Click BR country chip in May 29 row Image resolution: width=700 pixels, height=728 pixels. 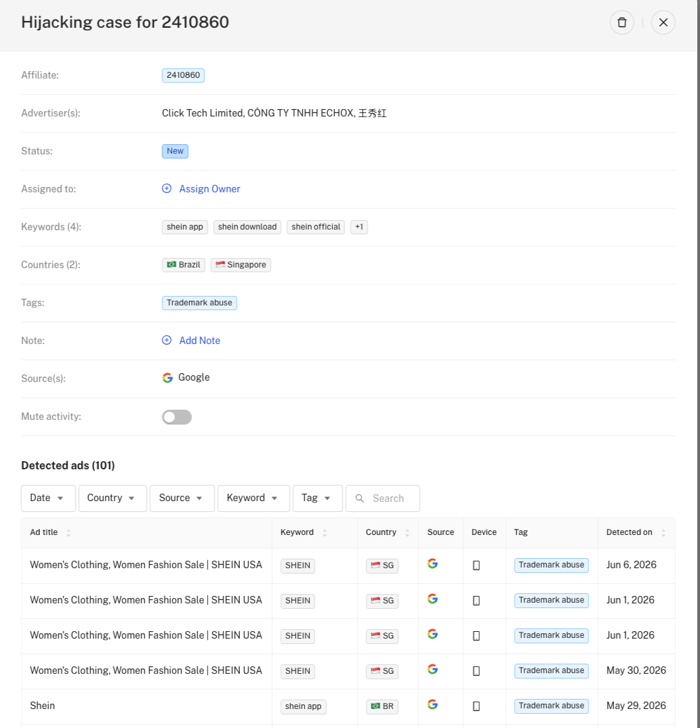click(382, 706)
